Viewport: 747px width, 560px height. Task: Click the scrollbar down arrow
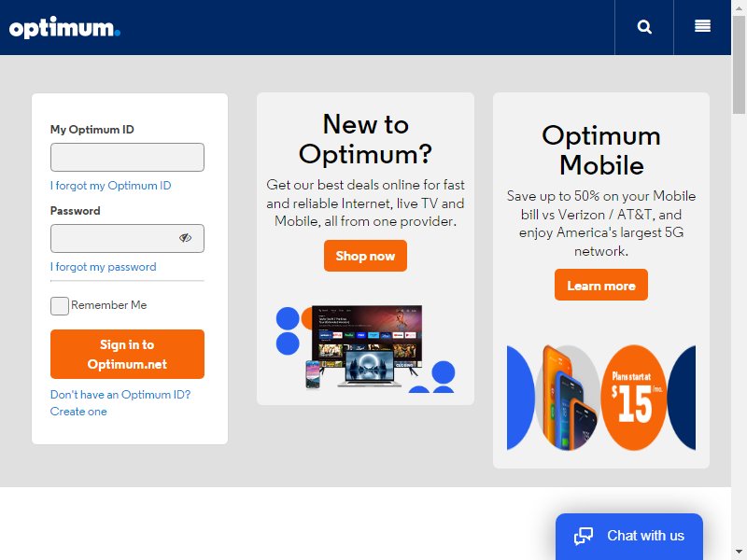click(739, 552)
